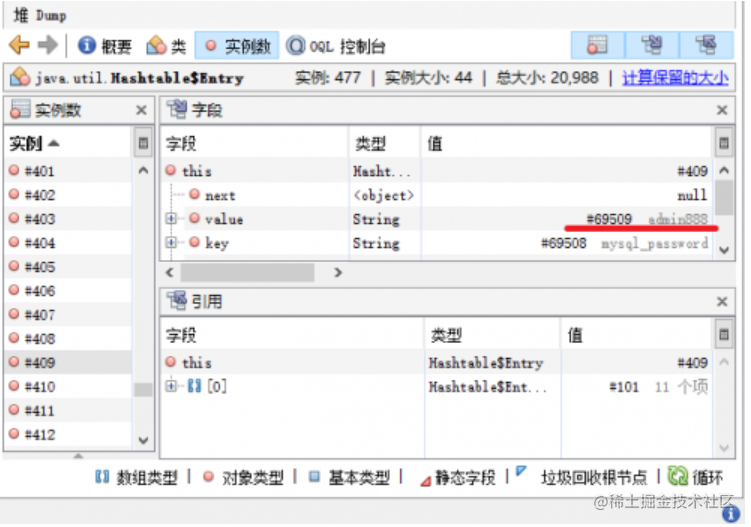The width and height of the screenshot is (751, 527).
Task: Click the 字段 column header in fields table
Action: (x=254, y=143)
